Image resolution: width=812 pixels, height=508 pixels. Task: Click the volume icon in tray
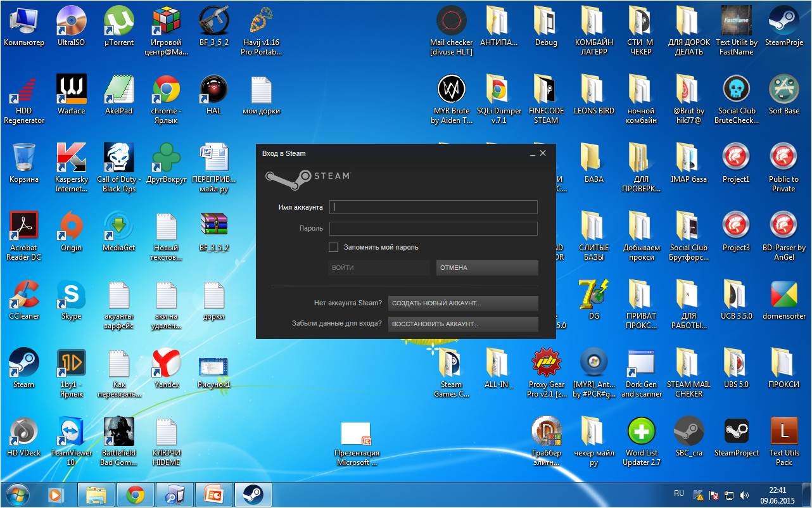pos(744,495)
